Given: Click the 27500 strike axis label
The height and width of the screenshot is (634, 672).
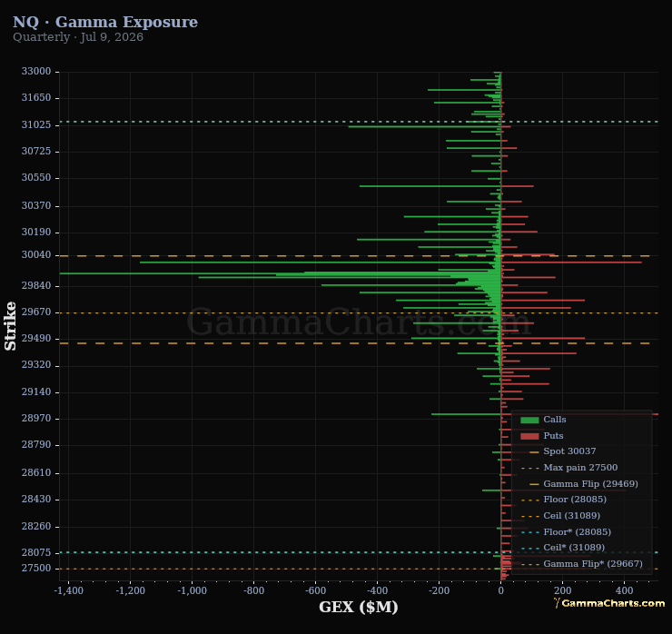Looking at the screenshot, I should 36,569.
